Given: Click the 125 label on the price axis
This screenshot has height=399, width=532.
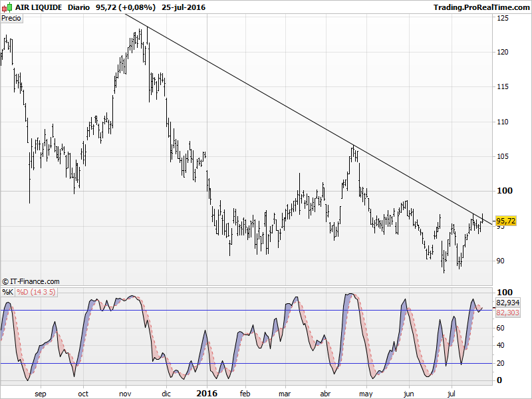Looking at the screenshot, I should pyautogui.click(x=503, y=18).
